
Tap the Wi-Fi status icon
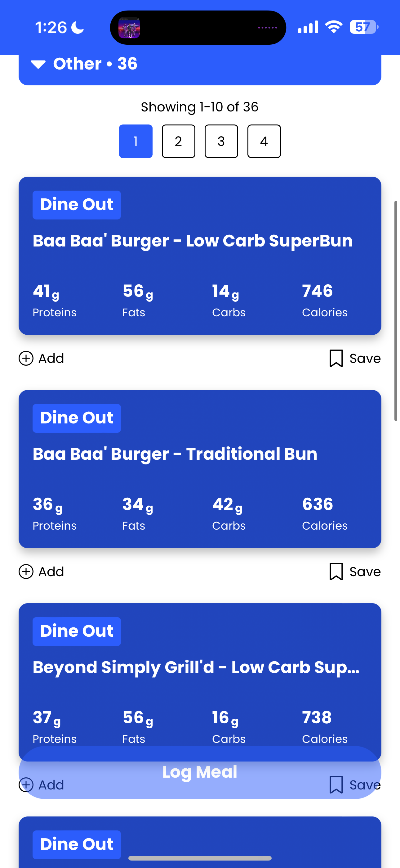pyautogui.click(x=333, y=27)
